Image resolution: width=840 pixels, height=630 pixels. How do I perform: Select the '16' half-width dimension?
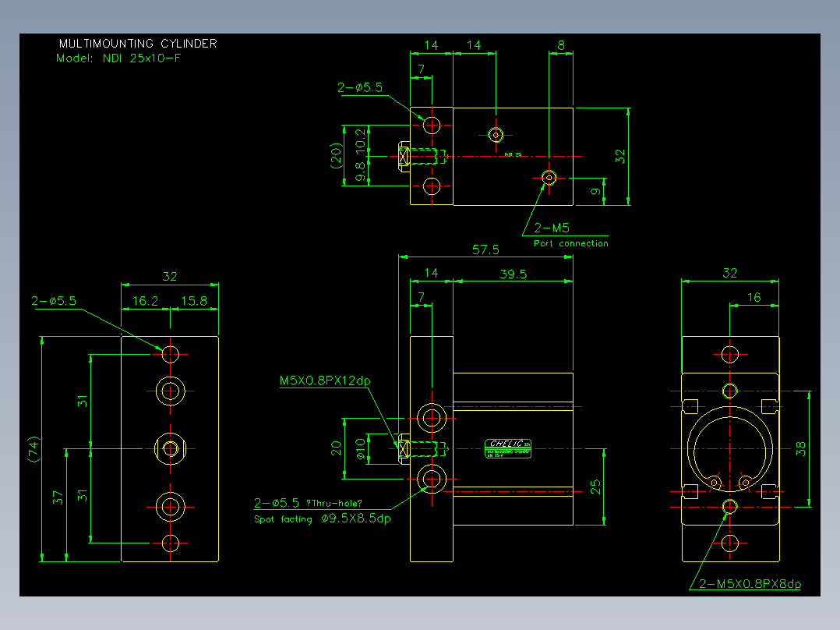[x=754, y=297]
